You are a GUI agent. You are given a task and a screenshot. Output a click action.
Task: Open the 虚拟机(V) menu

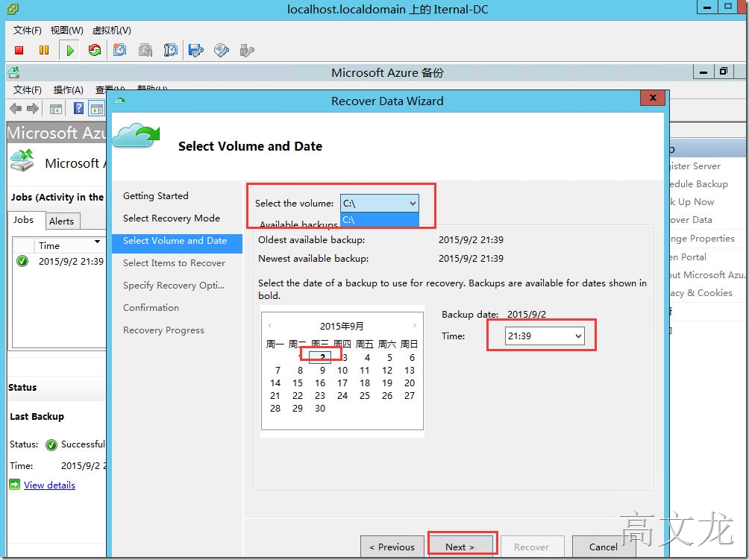click(111, 30)
